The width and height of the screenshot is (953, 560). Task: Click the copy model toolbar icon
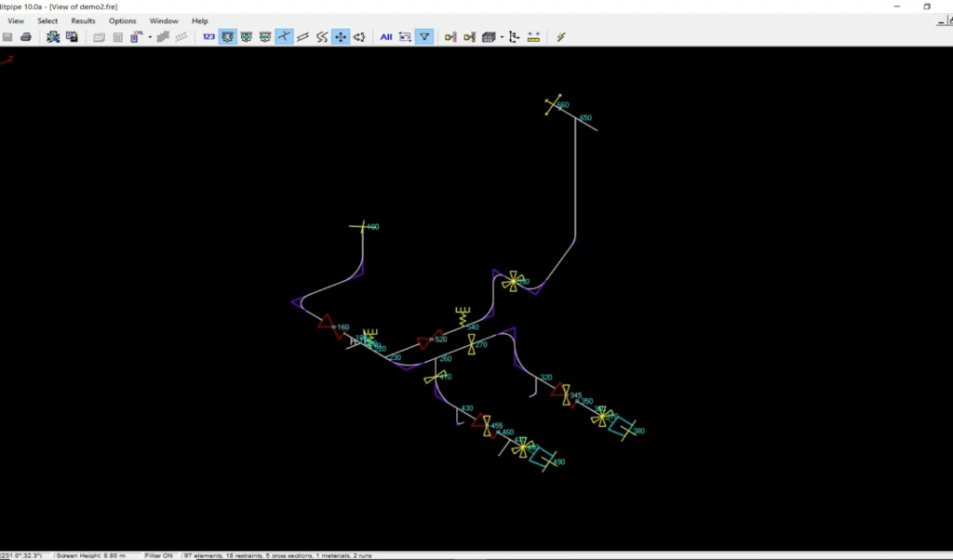tap(72, 37)
